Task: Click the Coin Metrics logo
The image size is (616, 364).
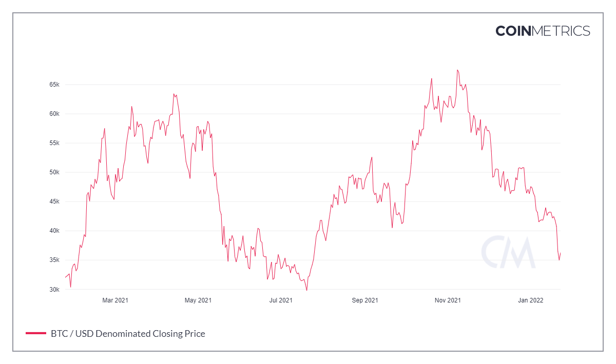Action: [x=543, y=31]
